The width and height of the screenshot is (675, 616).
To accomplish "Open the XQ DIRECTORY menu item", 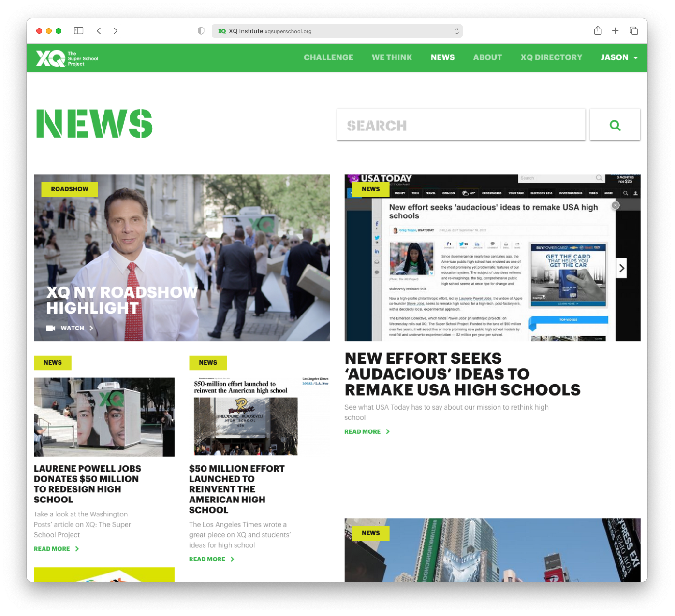I will (551, 57).
